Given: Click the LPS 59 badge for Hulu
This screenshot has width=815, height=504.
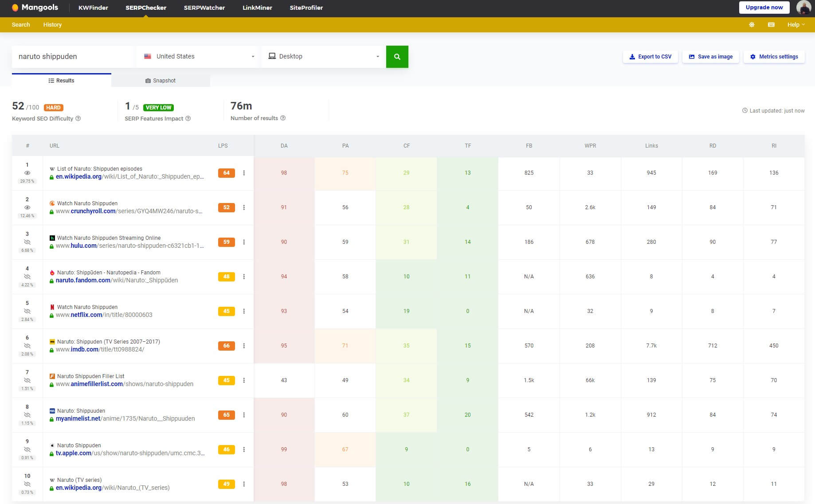Looking at the screenshot, I should 226,242.
